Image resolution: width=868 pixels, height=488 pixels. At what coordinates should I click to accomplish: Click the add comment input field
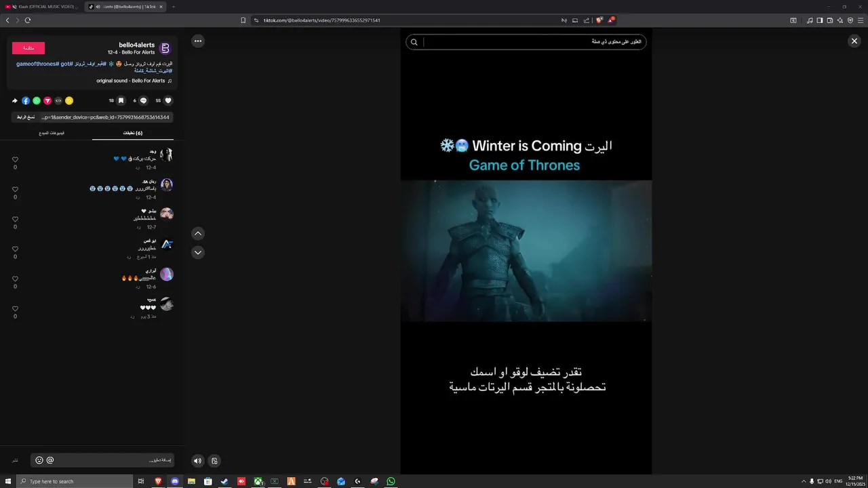102,460
